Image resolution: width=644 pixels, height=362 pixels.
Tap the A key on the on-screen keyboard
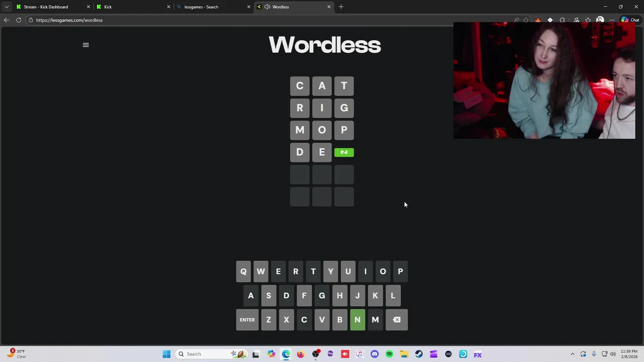pyautogui.click(x=251, y=296)
